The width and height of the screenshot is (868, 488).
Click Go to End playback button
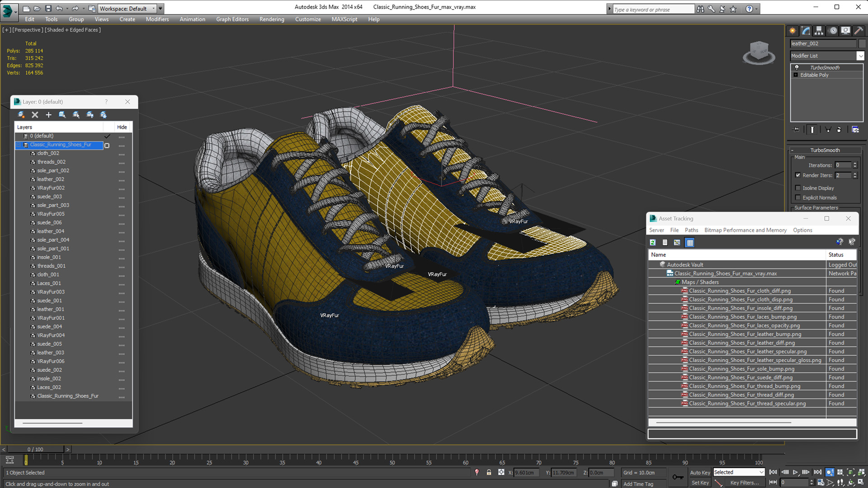point(817,472)
